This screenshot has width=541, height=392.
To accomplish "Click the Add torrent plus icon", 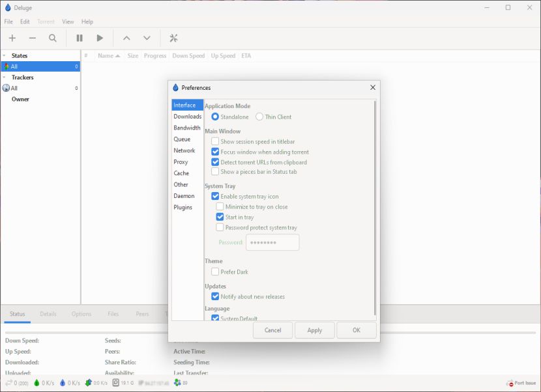I will tap(12, 38).
